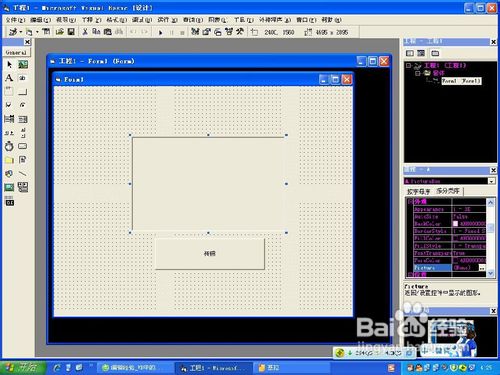This screenshot has width=500, height=375.
Task: Select the Timer control in the toolbox
Action: point(9,146)
